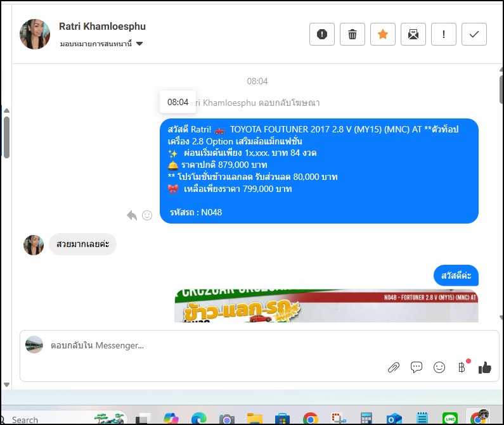Open Ratri Khamloesphu profile picture in header
The image size is (504, 425).
point(35,34)
